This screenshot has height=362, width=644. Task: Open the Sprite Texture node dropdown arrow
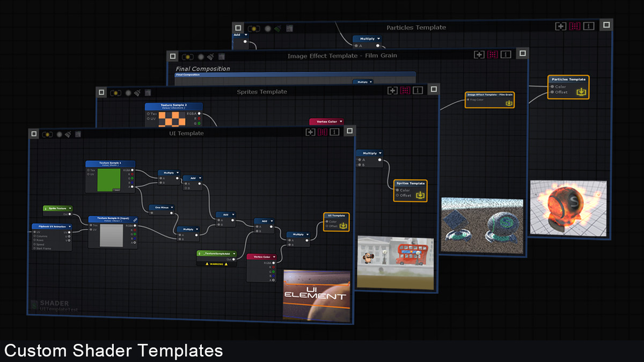tap(70, 208)
